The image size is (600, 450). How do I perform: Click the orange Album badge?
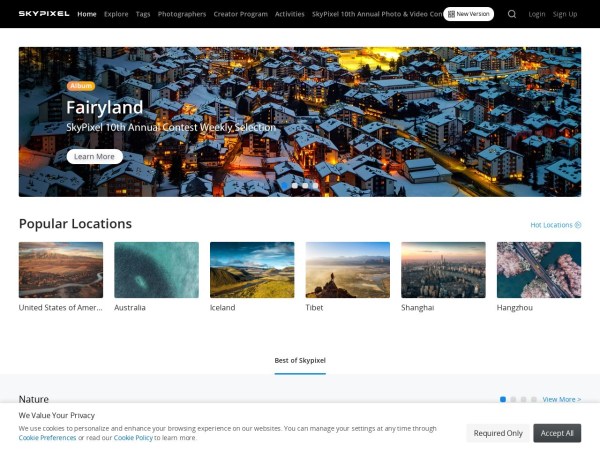coord(81,86)
